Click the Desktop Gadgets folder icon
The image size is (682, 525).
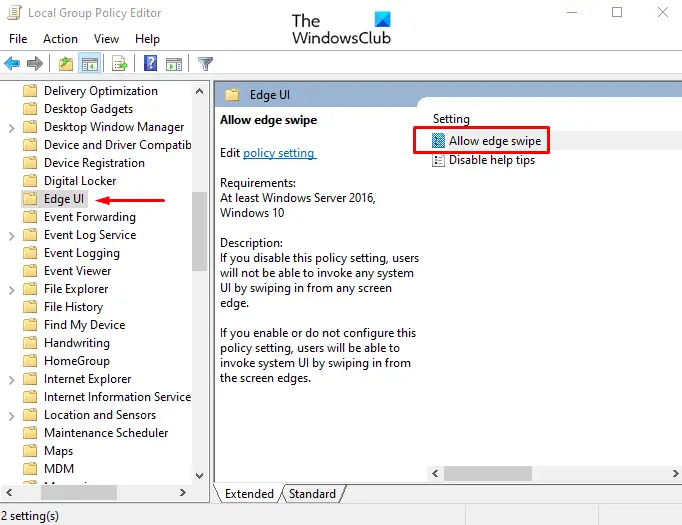(x=30, y=108)
